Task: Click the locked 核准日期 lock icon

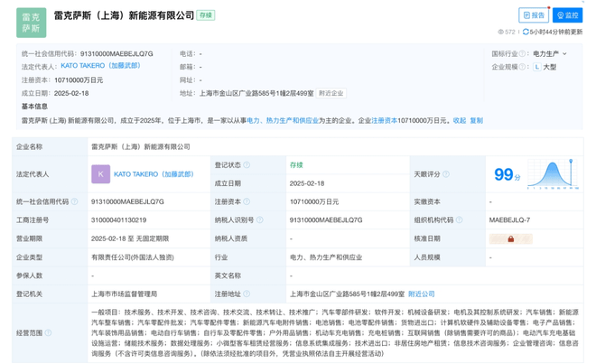Action: pos(511,238)
